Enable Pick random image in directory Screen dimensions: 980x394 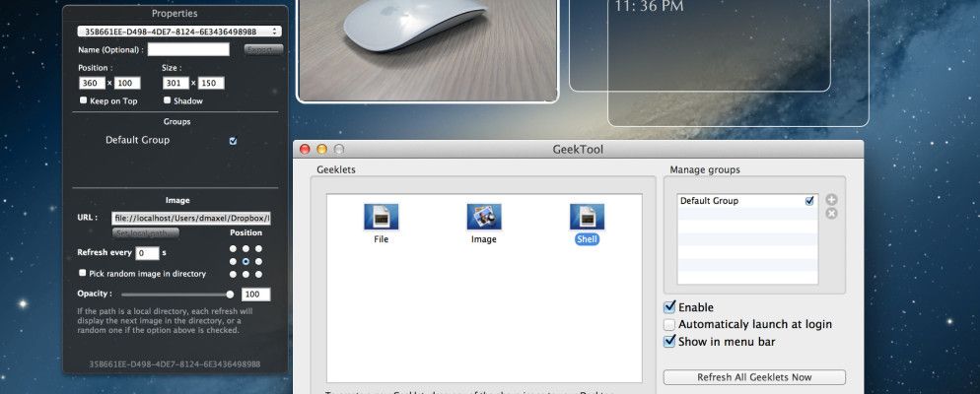(83, 274)
